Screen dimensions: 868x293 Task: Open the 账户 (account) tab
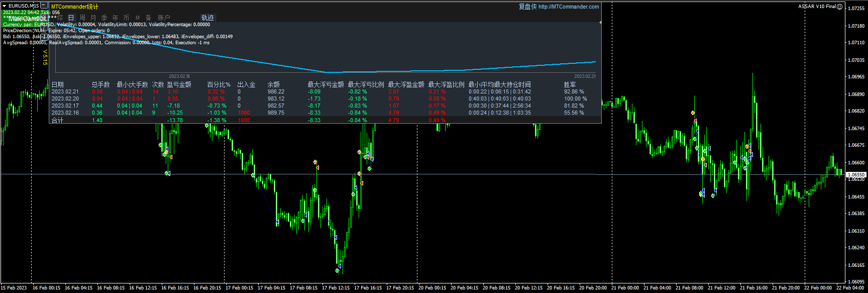pyautogui.click(x=164, y=18)
